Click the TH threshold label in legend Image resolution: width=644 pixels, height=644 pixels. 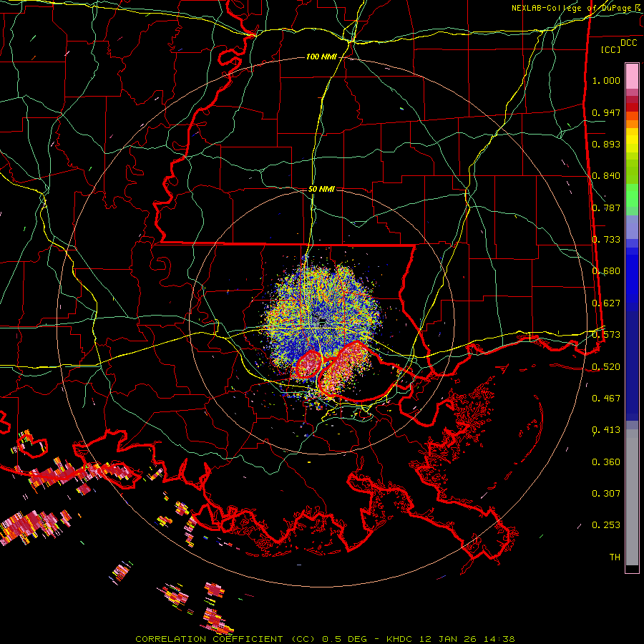[x=615, y=557]
